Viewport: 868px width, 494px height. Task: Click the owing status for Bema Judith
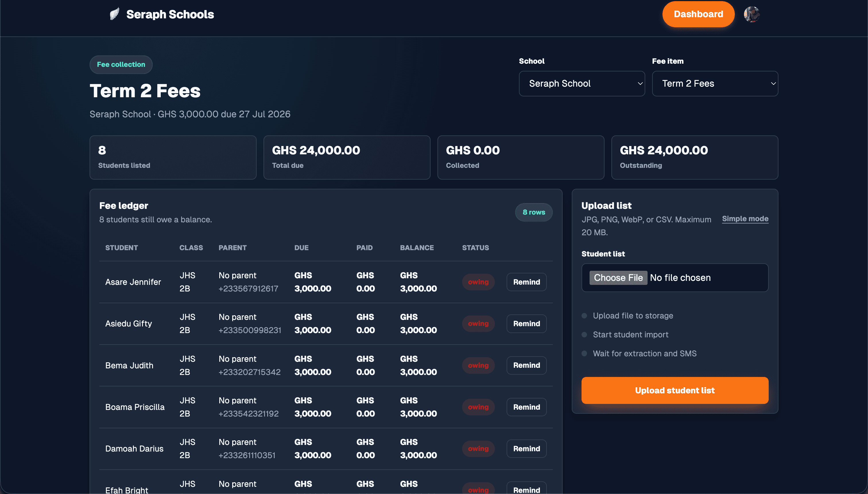tap(478, 365)
